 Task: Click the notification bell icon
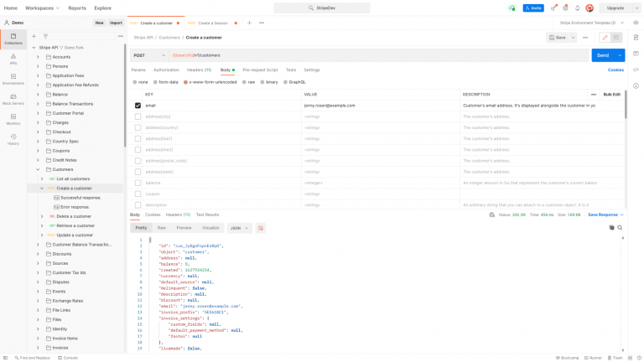pos(578,8)
